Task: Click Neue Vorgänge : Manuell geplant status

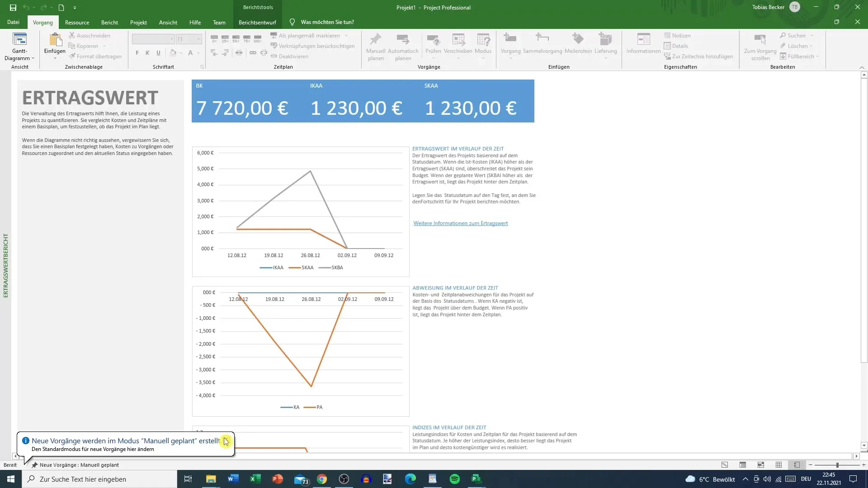Action: coord(75,465)
